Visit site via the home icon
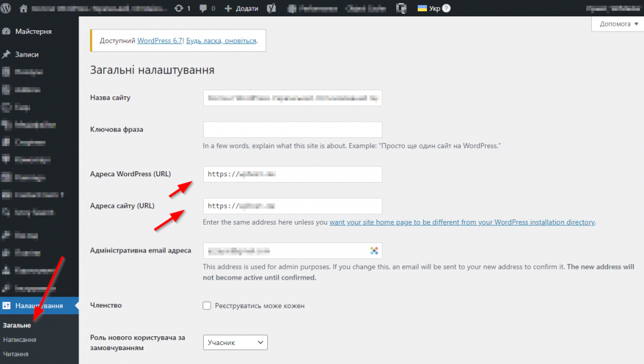The height and width of the screenshot is (364, 644). [23, 8]
